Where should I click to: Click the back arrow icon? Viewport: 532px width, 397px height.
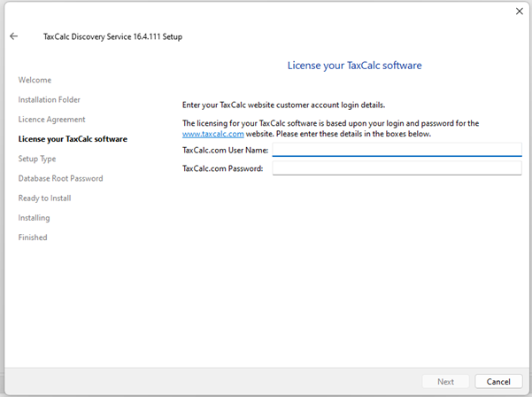(14, 36)
